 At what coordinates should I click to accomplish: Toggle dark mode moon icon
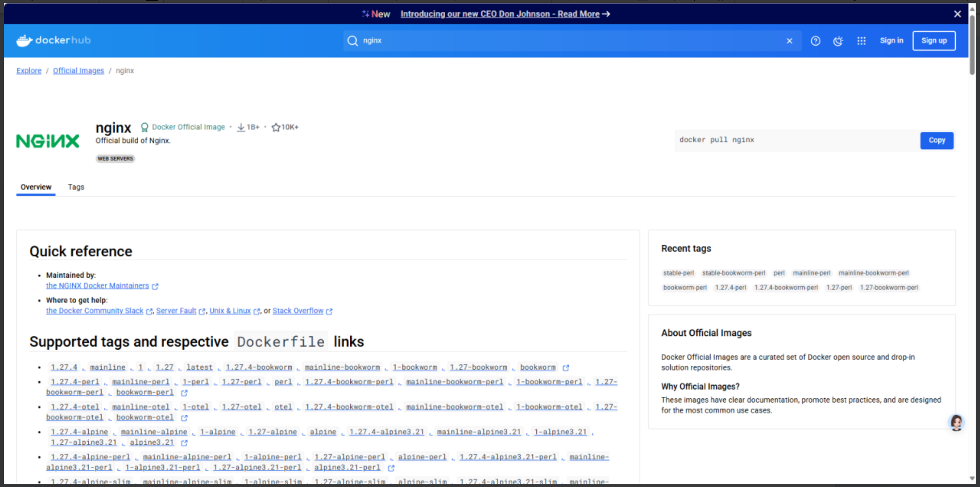838,41
